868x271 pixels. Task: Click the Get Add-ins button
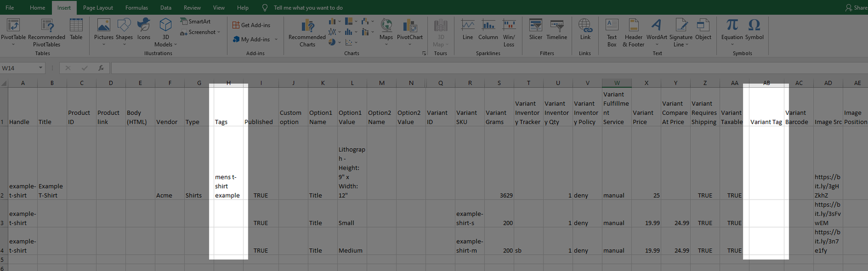251,25
